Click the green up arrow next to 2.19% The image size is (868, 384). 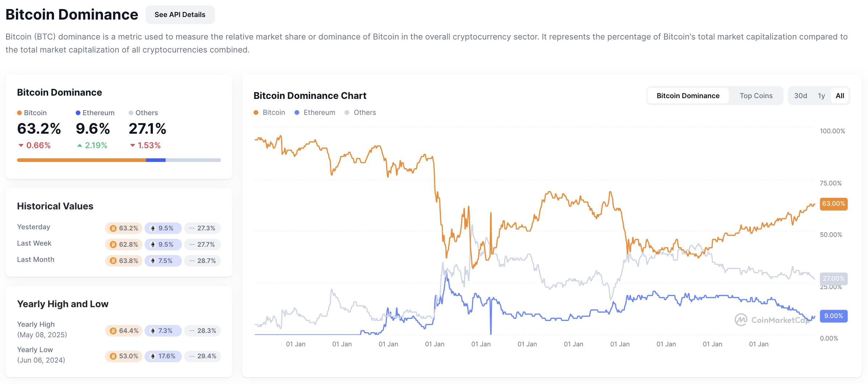pyautogui.click(x=80, y=145)
